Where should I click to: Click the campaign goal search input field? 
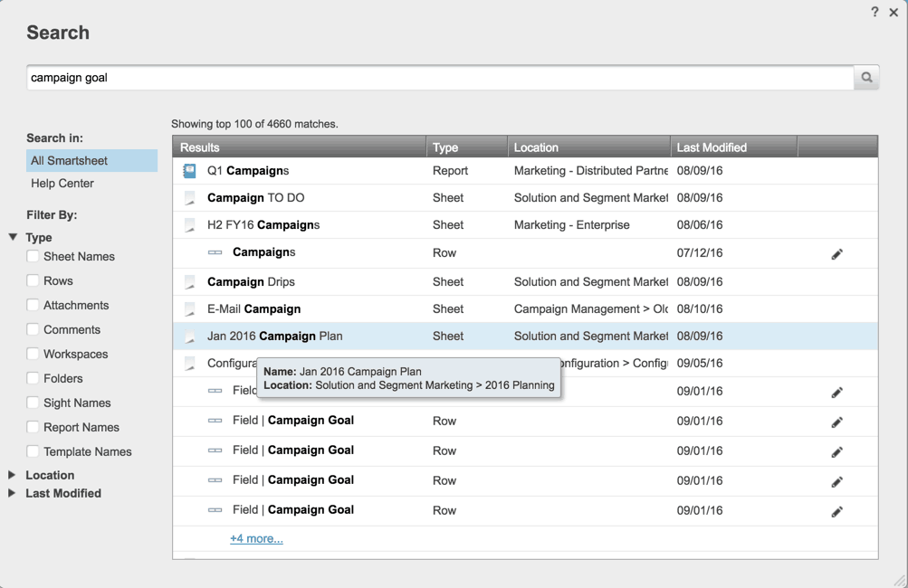(439, 78)
